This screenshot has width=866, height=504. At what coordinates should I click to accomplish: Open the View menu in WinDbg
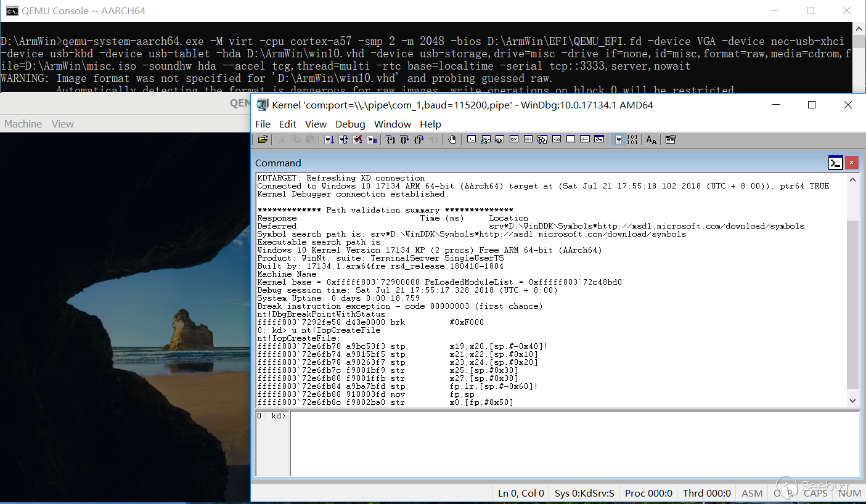[x=316, y=124]
